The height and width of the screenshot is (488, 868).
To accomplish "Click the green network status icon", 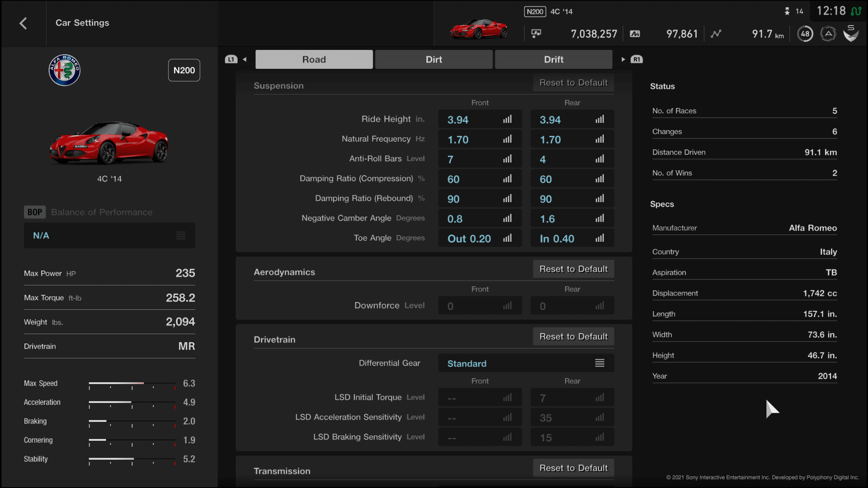I will coord(856,11).
